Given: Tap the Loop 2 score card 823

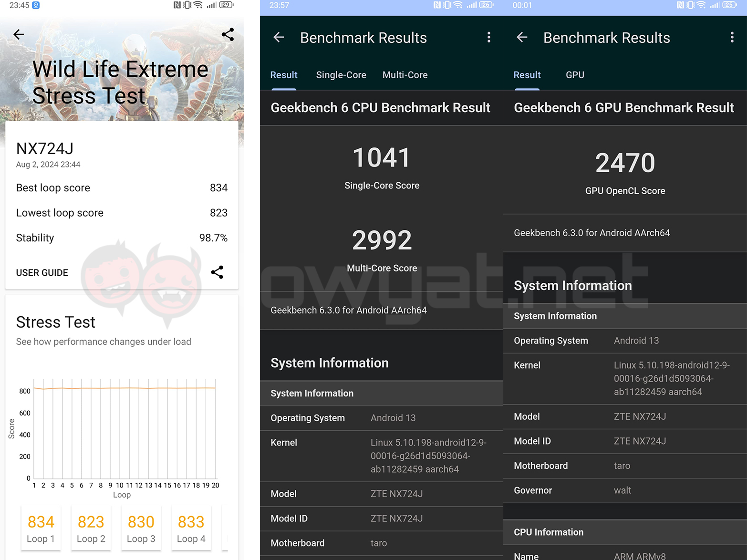Looking at the screenshot, I should click(x=91, y=528).
